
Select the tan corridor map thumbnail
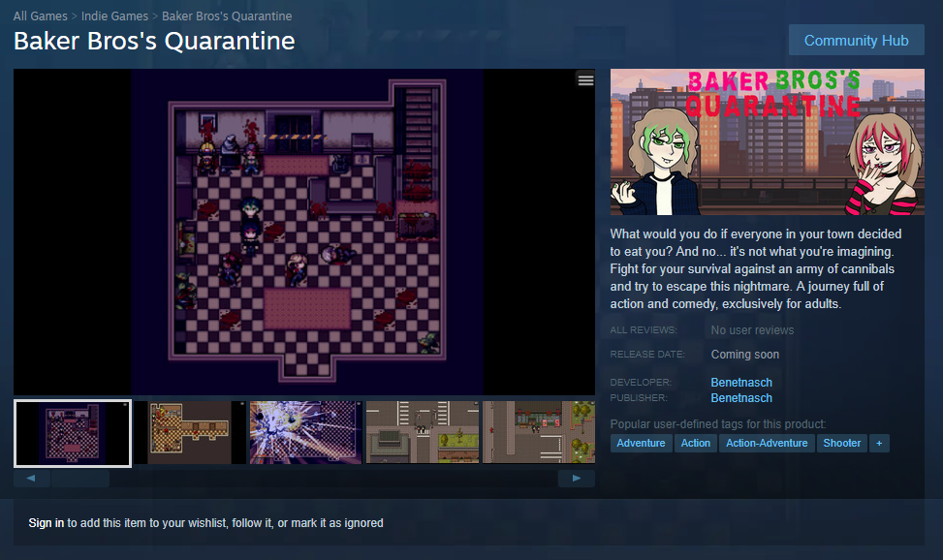tap(189, 433)
